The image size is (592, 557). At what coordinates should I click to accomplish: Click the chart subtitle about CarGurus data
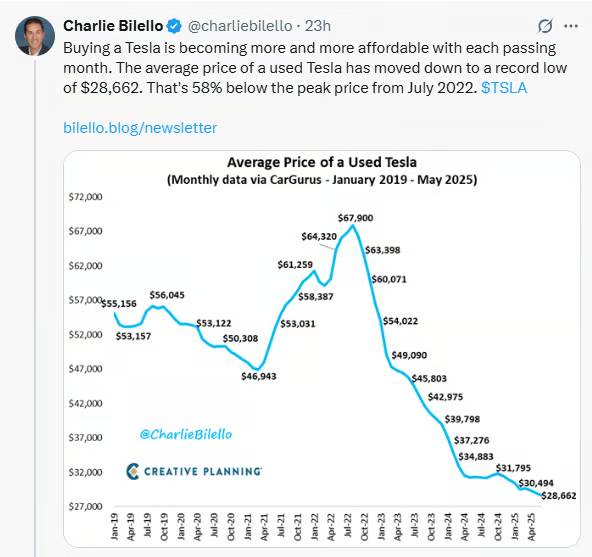coord(322,179)
